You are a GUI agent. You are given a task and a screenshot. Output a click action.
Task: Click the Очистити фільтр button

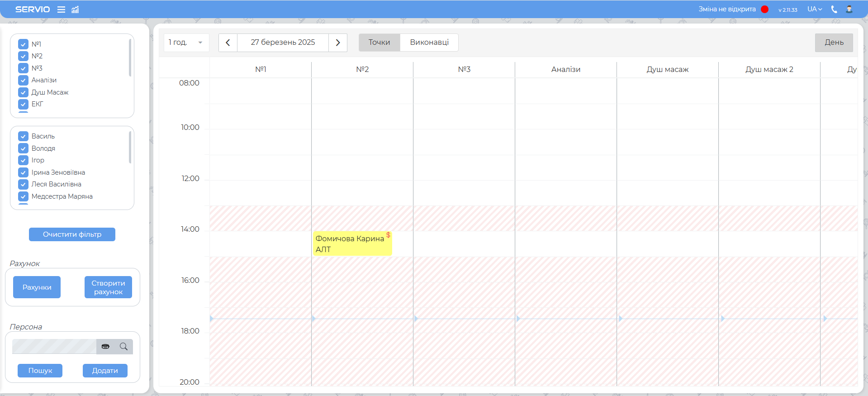click(72, 234)
